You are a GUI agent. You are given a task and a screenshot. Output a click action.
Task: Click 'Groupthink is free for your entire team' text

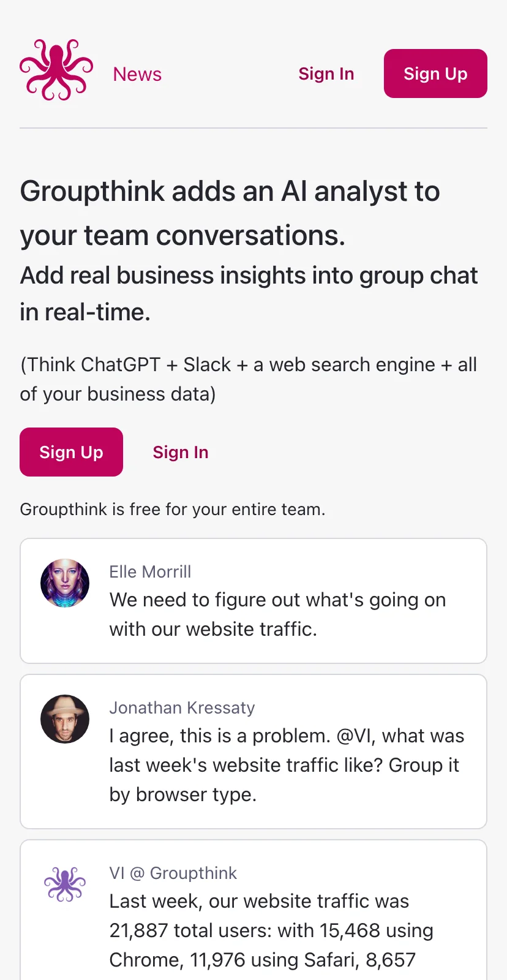(173, 509)
